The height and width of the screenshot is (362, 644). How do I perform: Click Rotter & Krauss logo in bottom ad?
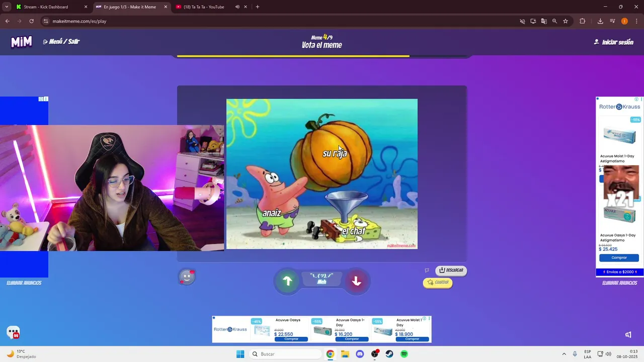pyautogui.click(x=230, y=329)
